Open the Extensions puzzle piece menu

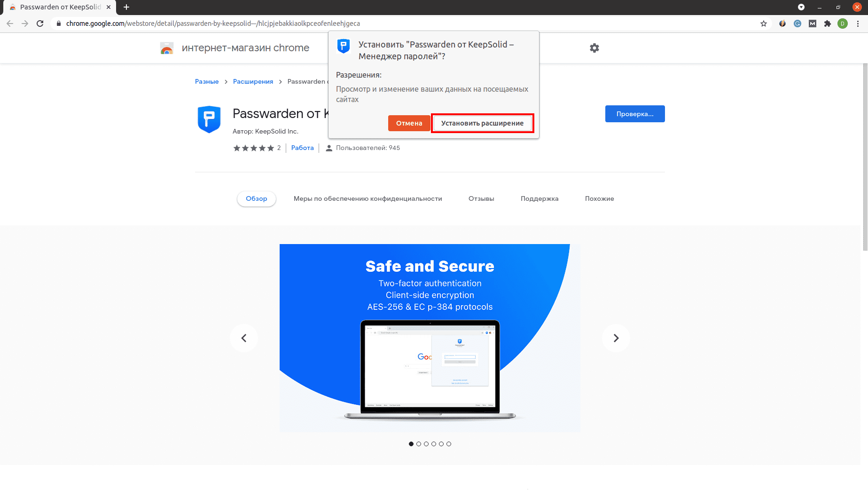828,24
